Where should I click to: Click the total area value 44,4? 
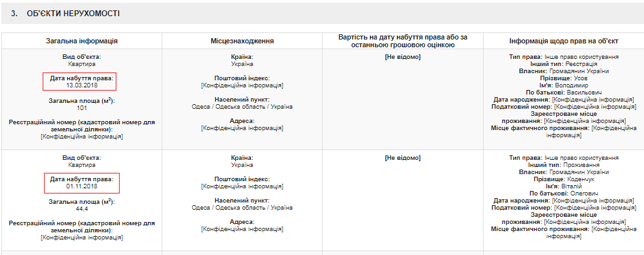tap(81, 209)
